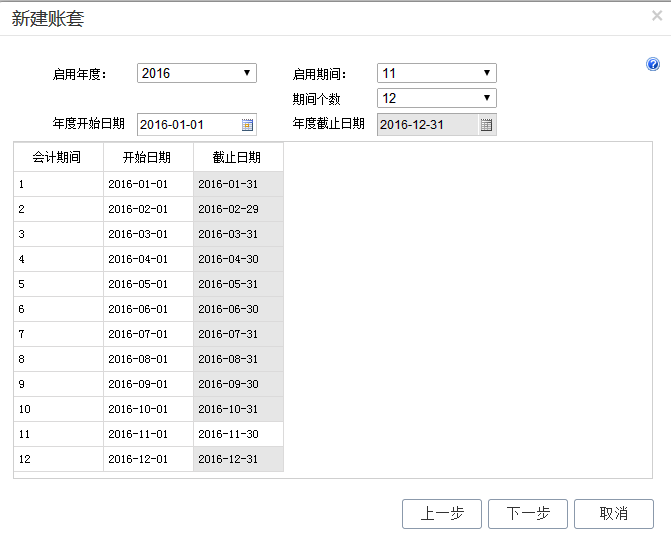Proceed with the 下一步 button

528,513
